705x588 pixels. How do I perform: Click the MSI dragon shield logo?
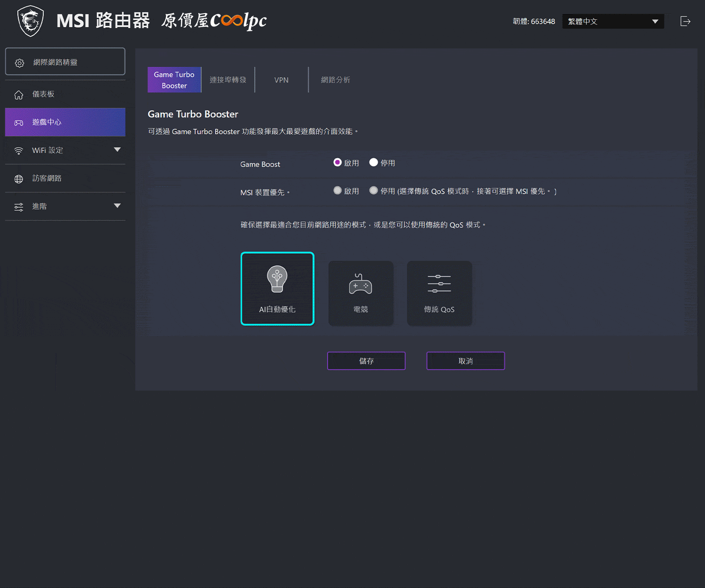click(x=31, y=21)
